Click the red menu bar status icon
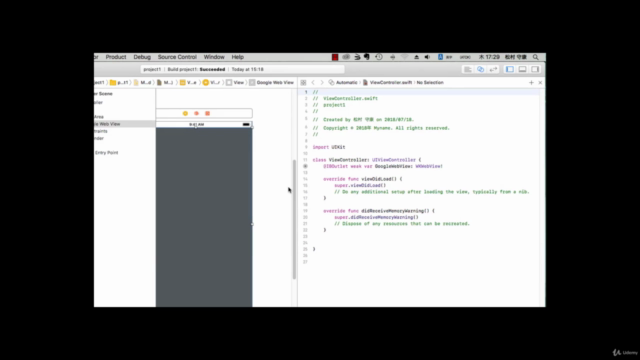 coord(335,57)
